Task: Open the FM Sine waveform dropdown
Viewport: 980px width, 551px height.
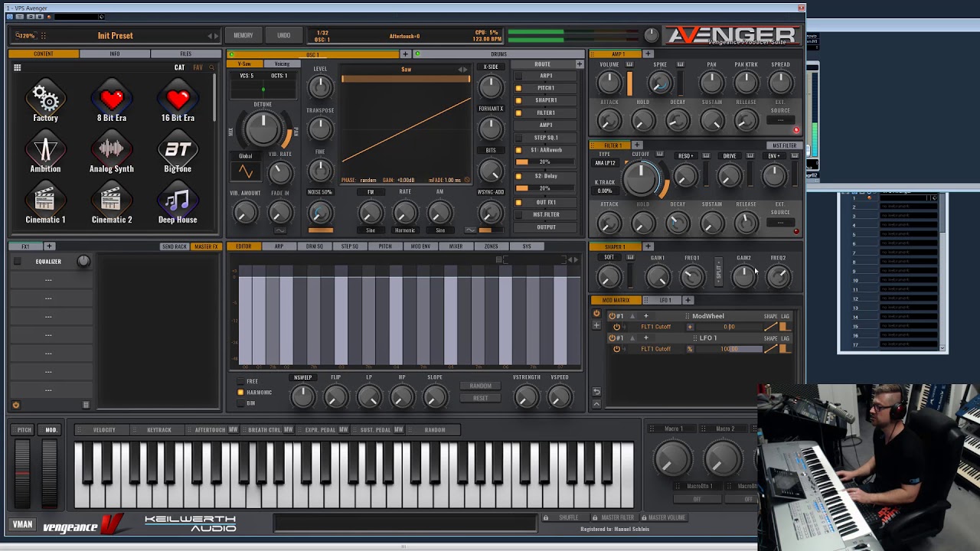Action: [x=371, y=230]
